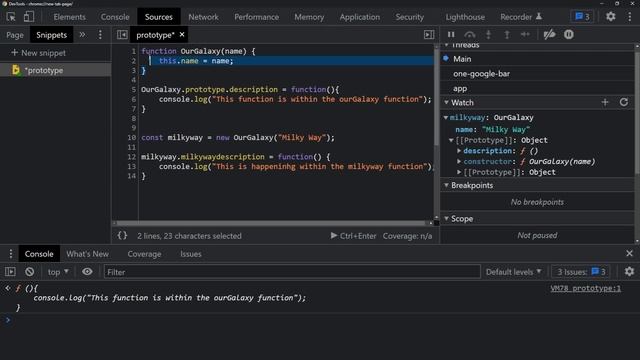Collapse the Scope section
The image size is (640, 360).
pos(447,219)
